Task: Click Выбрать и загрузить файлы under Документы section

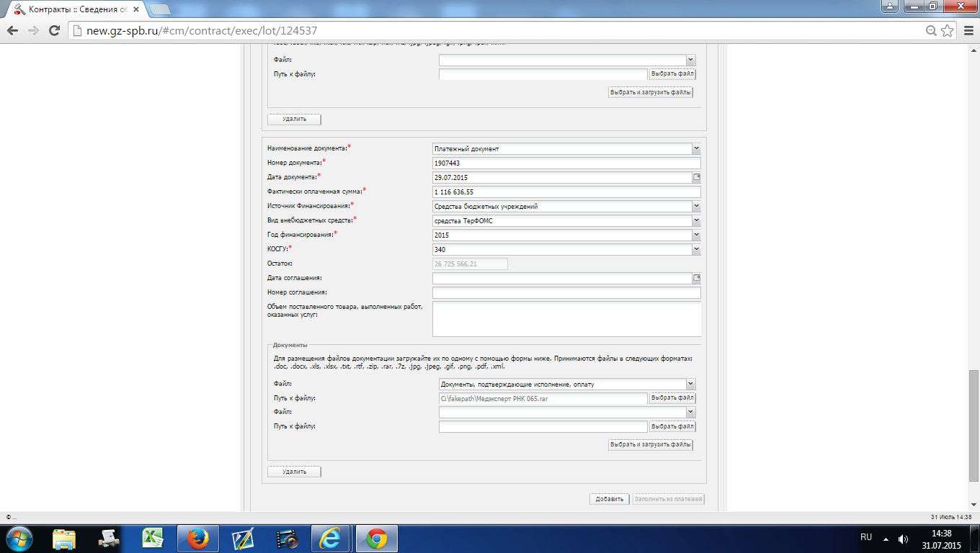Action: (651, 444)
